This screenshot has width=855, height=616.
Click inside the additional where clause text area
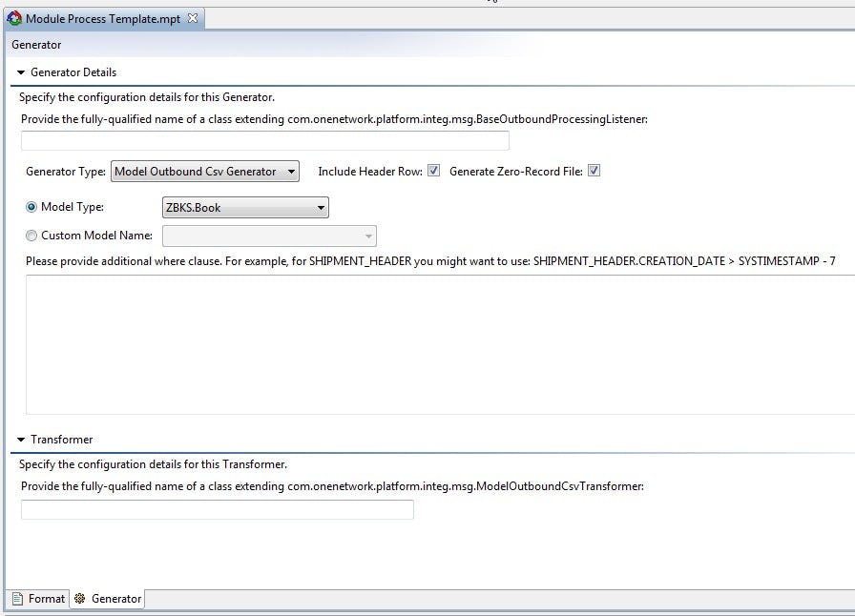[440, 344]
